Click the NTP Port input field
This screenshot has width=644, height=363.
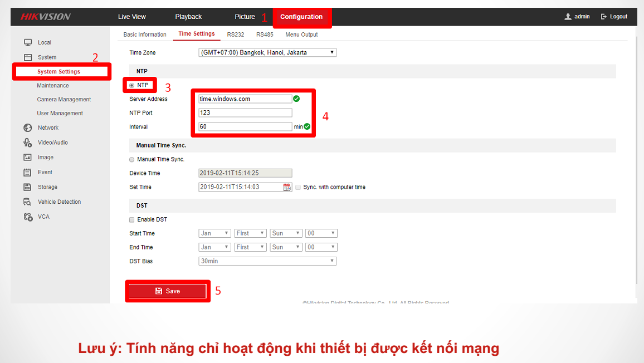[x=245, y=113]
